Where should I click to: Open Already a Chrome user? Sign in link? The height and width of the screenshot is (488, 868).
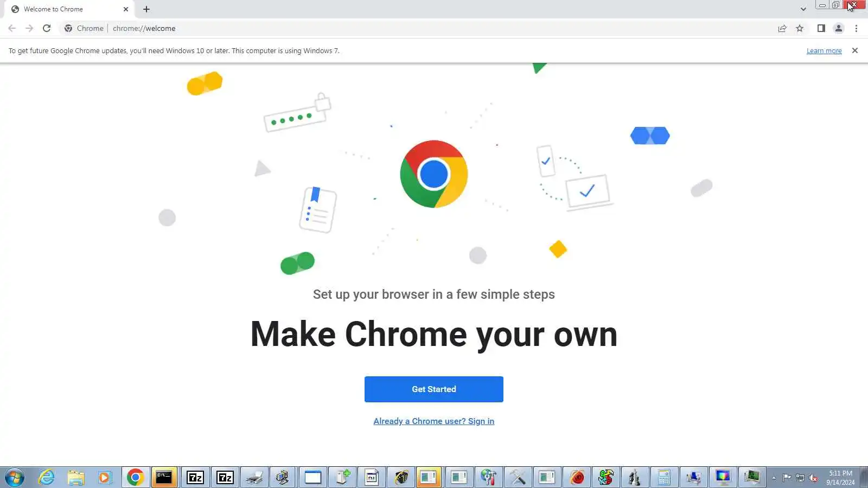(434, 421)
